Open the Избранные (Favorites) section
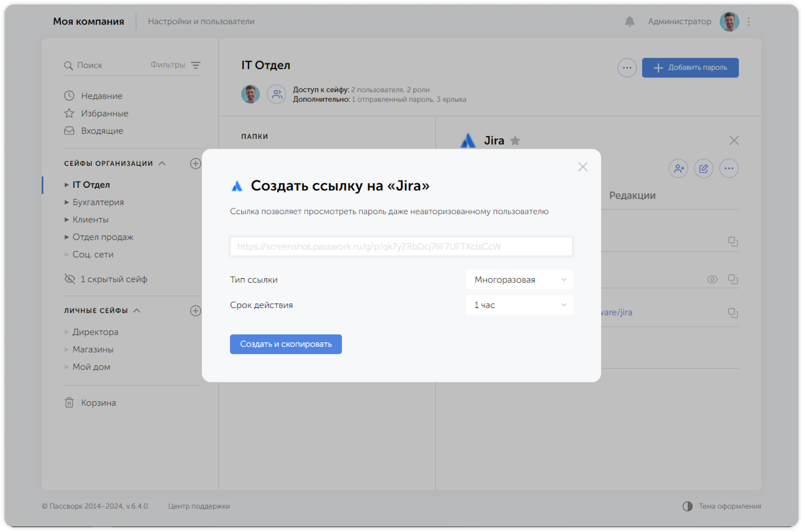 click(x=104, y=113)
